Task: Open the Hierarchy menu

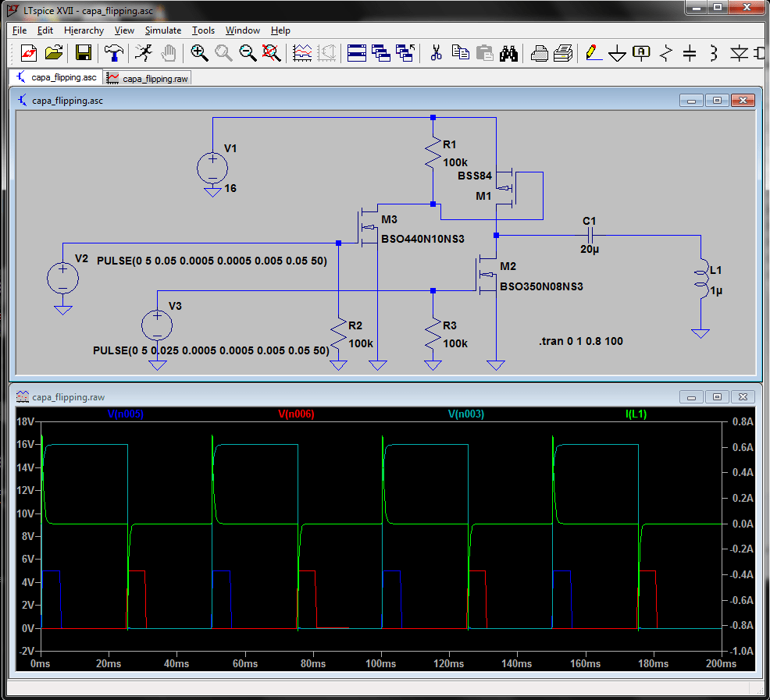Action: (x=84, y=30)
